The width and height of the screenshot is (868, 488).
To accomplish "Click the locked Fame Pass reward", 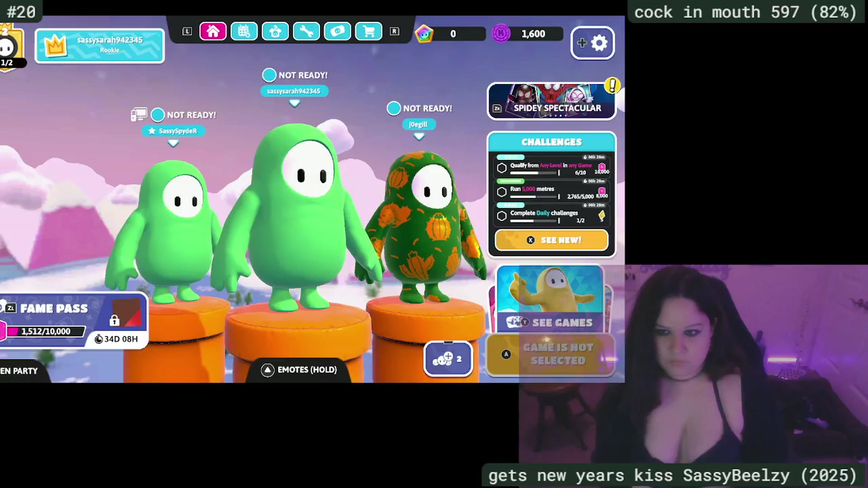I will point(126,313).
